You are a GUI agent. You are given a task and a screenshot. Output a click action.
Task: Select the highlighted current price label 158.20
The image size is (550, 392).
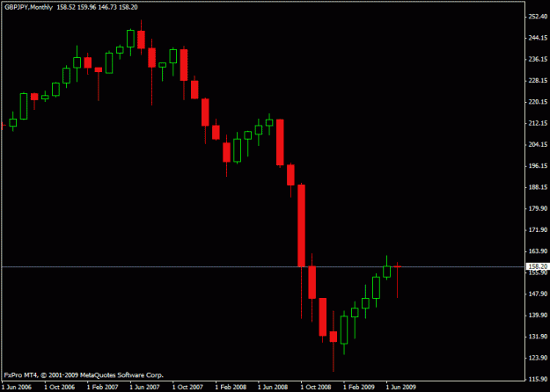click(x=538, y=266)
